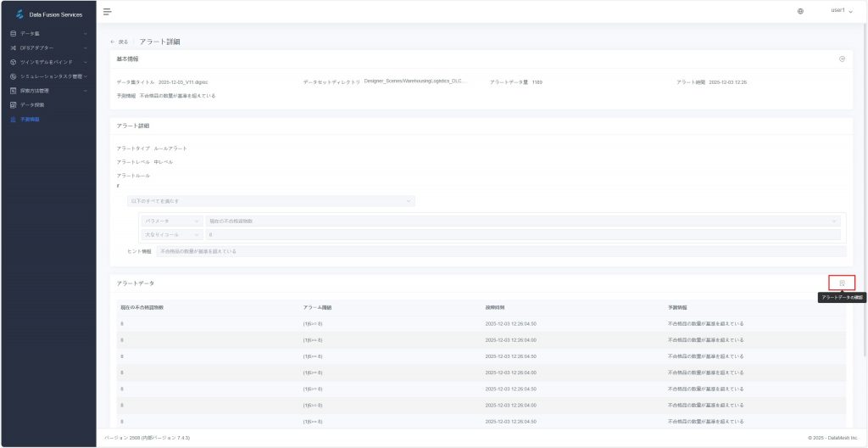The width and height of the screenshot is (868, 448).
Task: Select 予測情報 in the sidebar menu
Action: 30,120
